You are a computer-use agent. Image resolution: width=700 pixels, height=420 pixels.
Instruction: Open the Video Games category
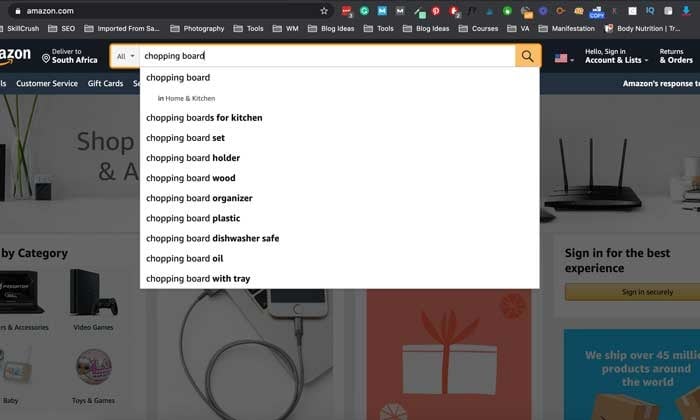coord(93,300)
